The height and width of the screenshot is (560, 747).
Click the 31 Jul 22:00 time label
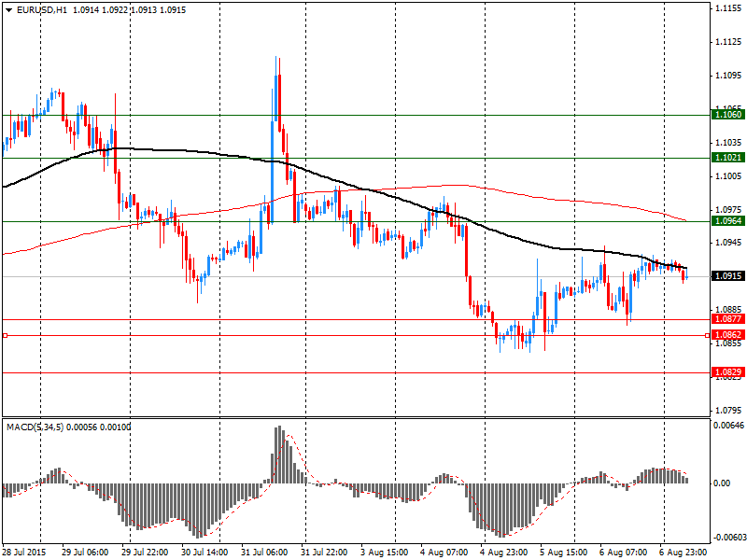pyautogui.click(x=324, y=553)
